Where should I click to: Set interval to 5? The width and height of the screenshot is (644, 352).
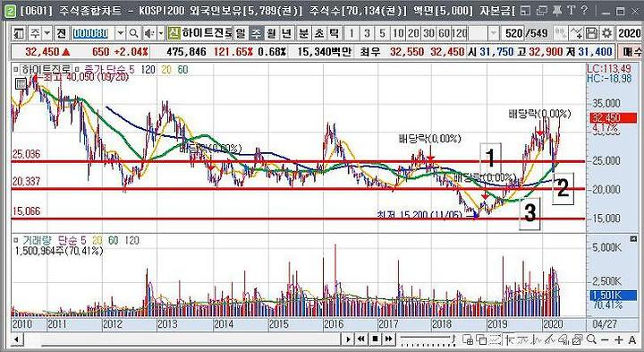382,33
